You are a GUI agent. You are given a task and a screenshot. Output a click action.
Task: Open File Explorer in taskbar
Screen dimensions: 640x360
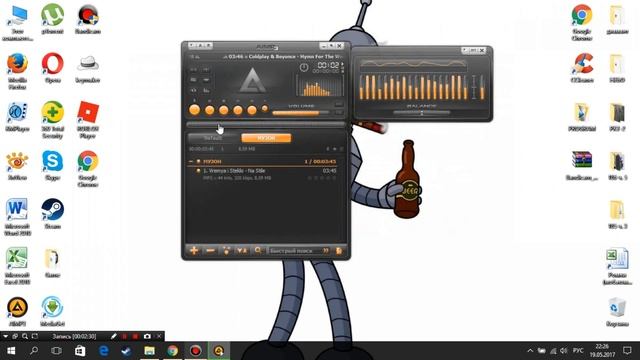click(x=149, y=351)
